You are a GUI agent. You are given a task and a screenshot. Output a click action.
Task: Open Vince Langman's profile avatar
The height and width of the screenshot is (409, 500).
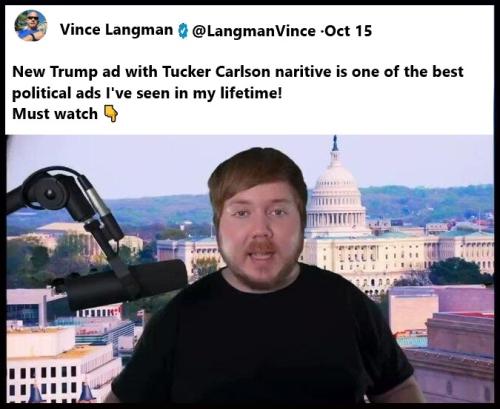(31, 26)
